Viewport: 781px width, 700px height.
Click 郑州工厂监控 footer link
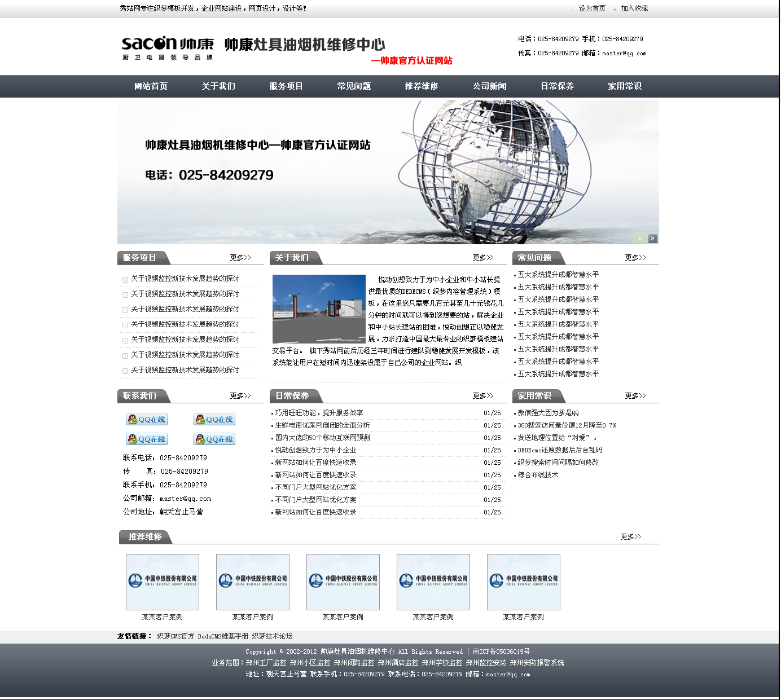point(266,663)
